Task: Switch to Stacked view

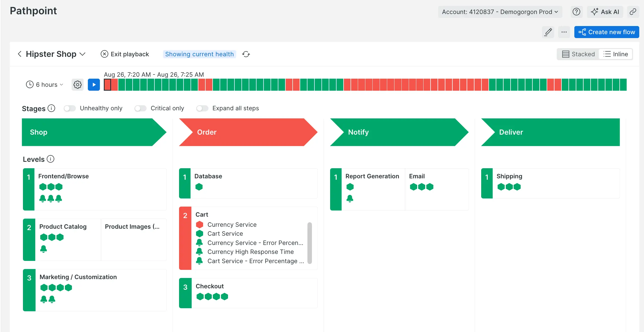Action: point(578,54)
